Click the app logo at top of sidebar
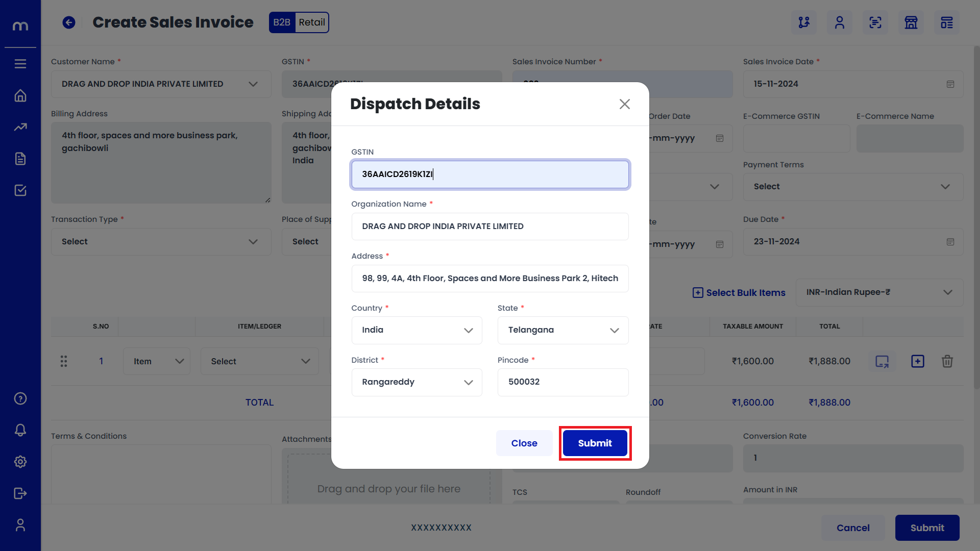 coord(20,26)
